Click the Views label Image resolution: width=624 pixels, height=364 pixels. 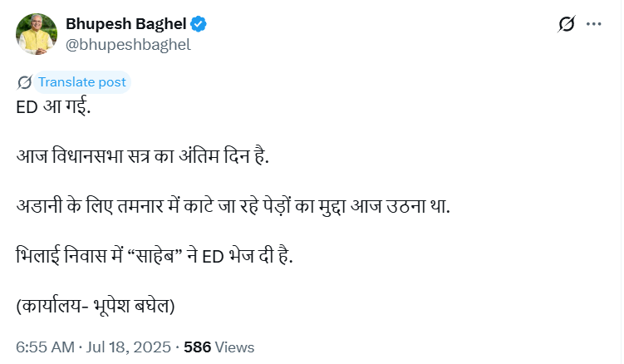click(x=234, y=347)
